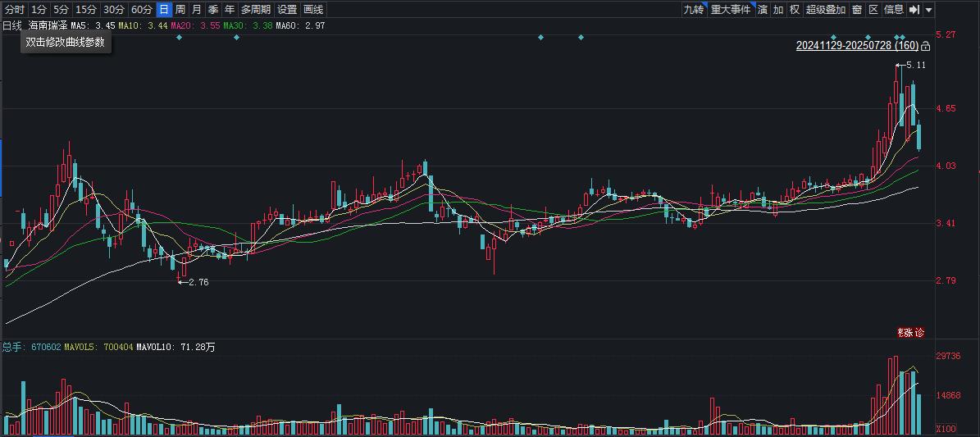This screenshot has width=980, height=437.
Task: Expand the toolbar dropdown triangle
Action: point(929,10)
